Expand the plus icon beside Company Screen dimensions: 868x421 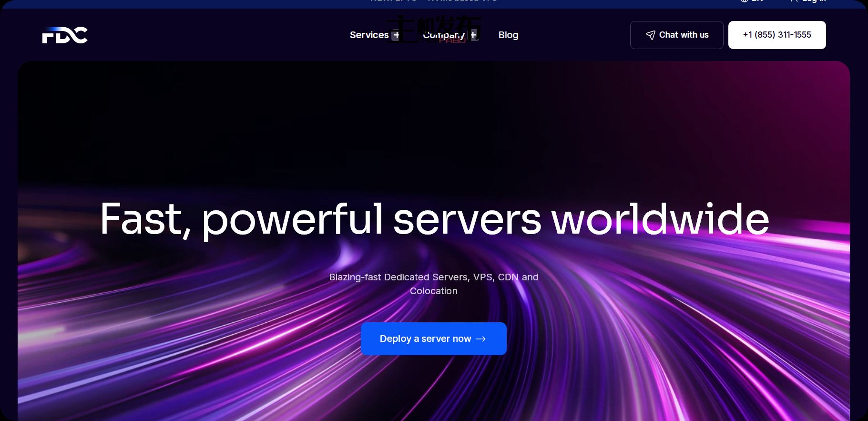(x=473, y=35)
